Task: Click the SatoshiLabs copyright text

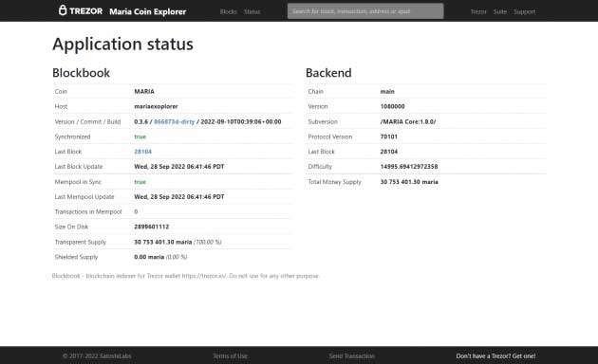Action: pyautogui.click(x=97, y=356)
